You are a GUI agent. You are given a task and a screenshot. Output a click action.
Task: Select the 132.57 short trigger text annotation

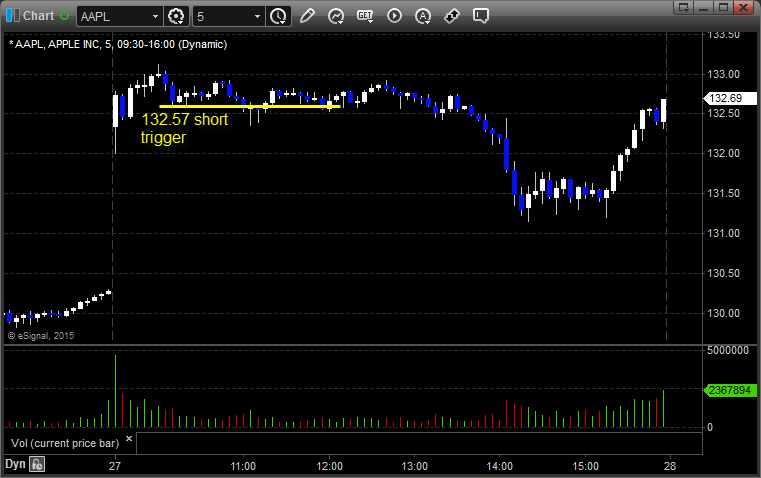pyautogui.click(x=184, y=128)
